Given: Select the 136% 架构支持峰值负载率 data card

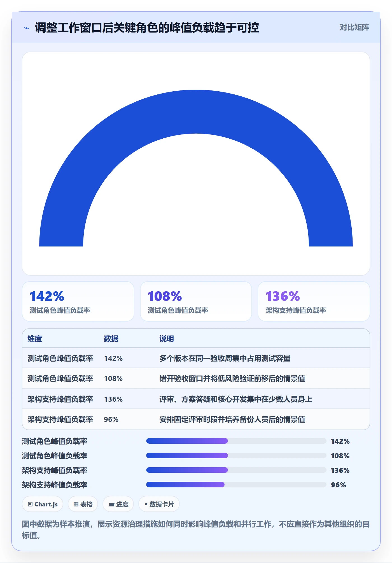Looking at the screenshot, I should coord(314,301).
